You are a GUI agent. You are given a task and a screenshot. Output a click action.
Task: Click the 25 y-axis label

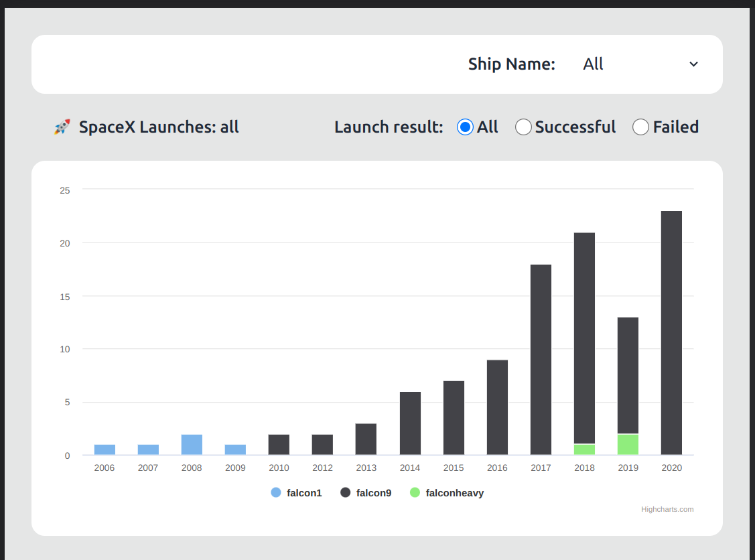[x=65, y=191]
